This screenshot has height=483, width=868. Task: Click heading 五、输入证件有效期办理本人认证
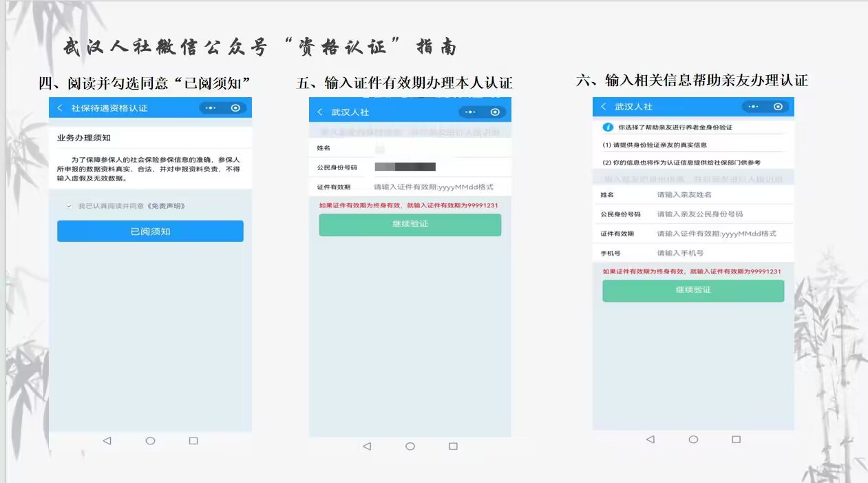pyautogui.click(x=405, y=83)
